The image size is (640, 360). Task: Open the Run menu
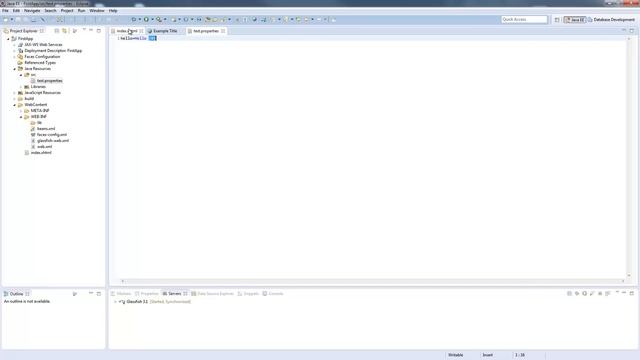82,11
